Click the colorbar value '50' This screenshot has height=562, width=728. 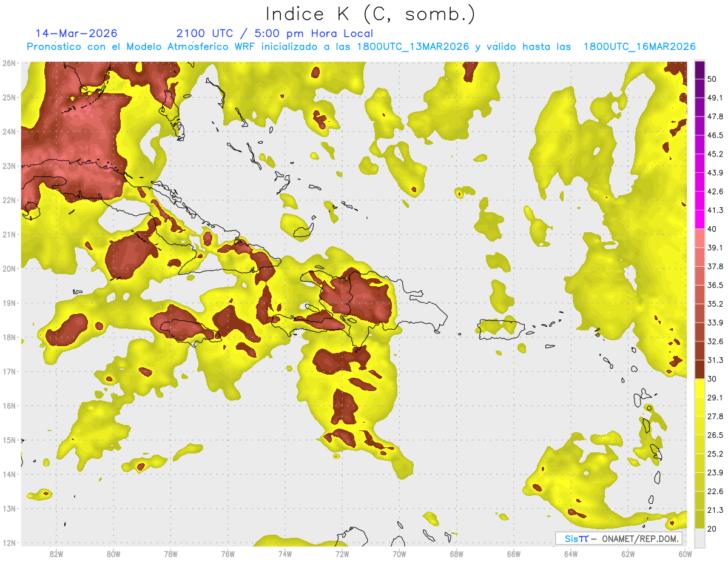[x=712, y=79]
